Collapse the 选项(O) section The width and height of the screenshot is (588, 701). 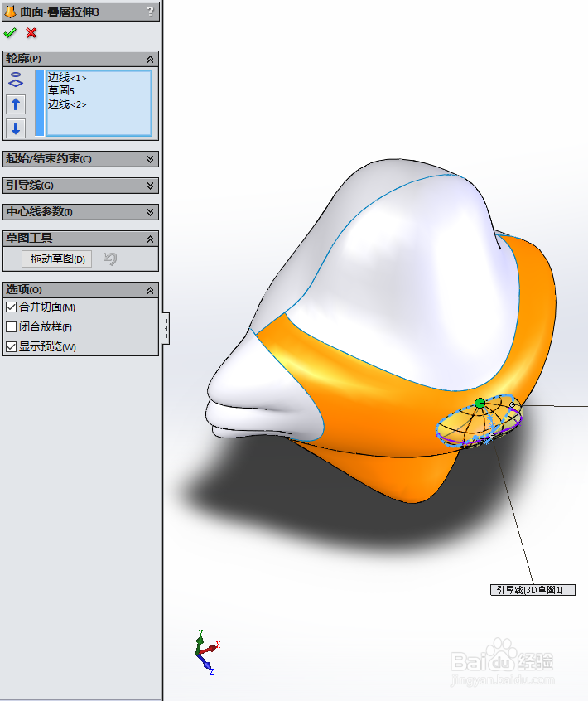click(x=150, y=291)
